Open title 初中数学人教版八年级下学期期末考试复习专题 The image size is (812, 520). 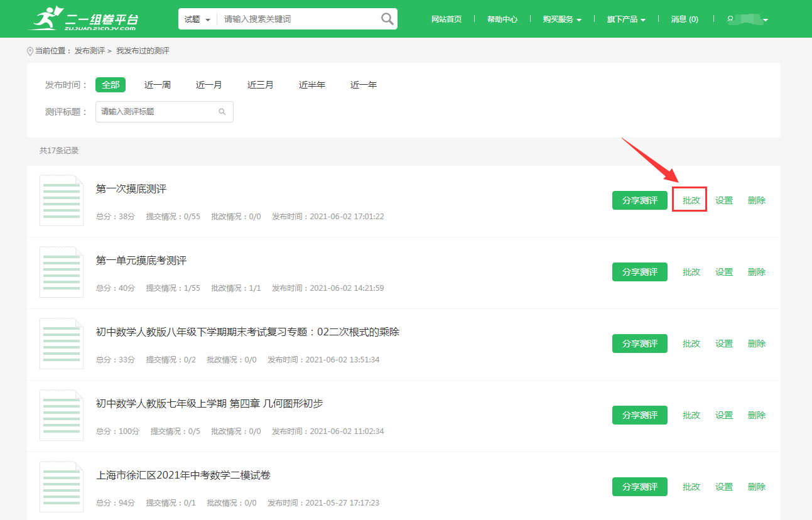[x=247, y=332]
